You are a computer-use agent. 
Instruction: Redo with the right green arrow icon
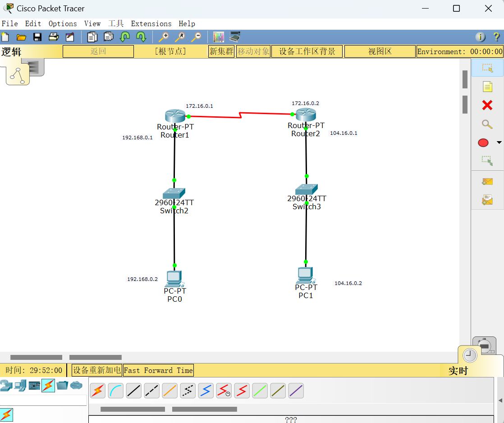141,37
